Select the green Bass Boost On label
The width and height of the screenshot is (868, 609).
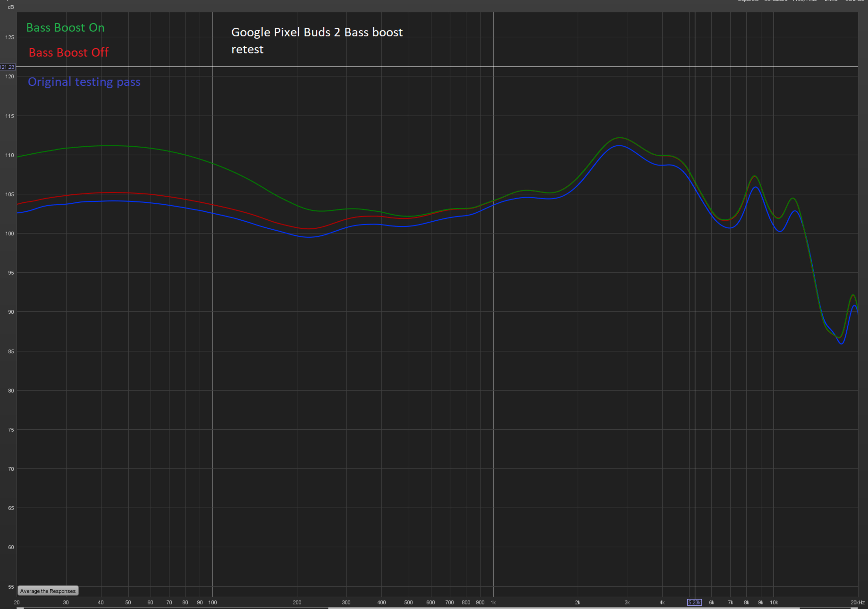[x=65, y=28]
